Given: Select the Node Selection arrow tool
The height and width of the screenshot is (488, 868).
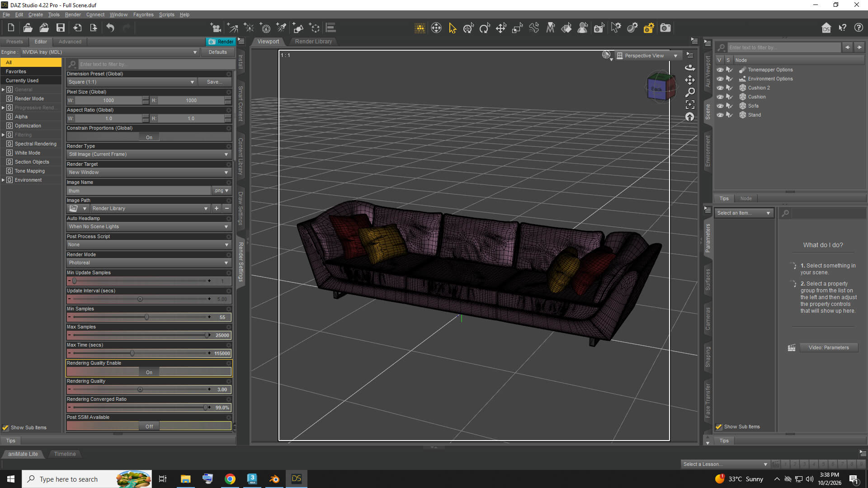Looking at the screenshot, I should (452, 28).
